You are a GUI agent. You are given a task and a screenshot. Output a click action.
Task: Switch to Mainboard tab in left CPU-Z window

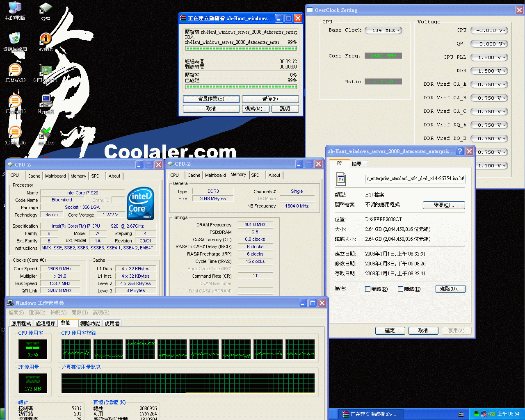(x=55, y=176)
